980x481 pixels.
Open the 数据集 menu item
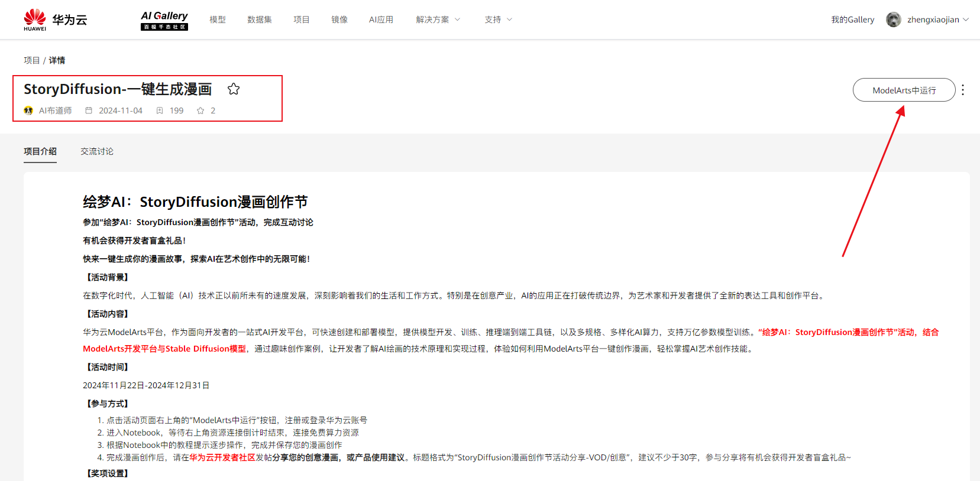[x=260, y=19]
